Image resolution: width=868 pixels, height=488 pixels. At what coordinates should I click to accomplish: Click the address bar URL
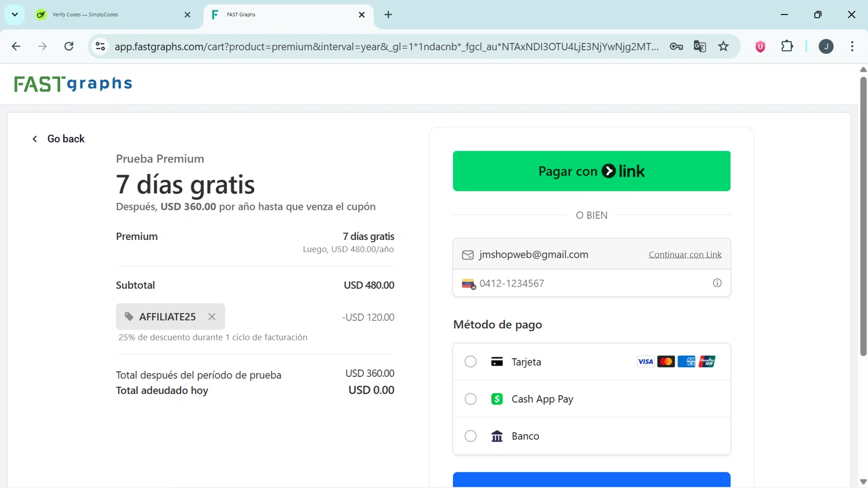click(x=387, y=46)
